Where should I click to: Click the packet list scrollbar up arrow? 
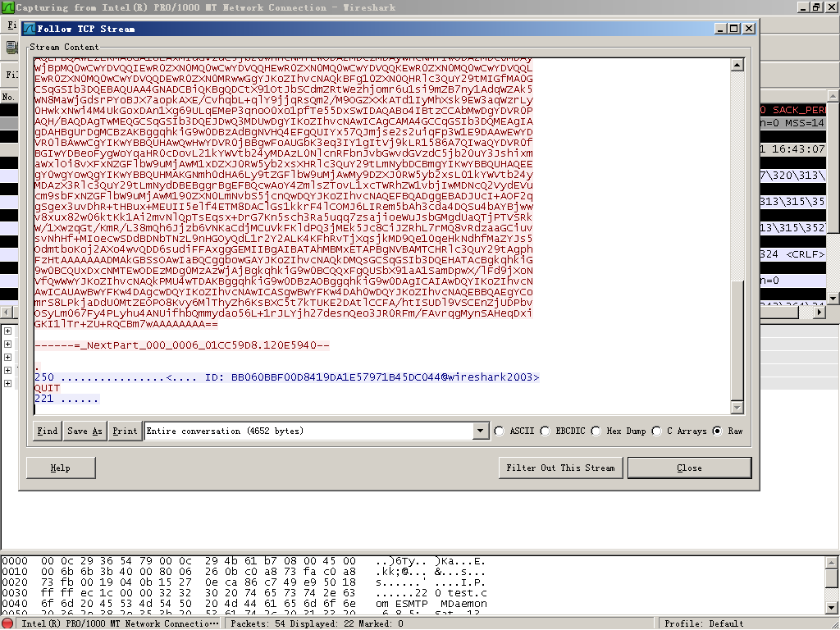(x=833, y=97)
